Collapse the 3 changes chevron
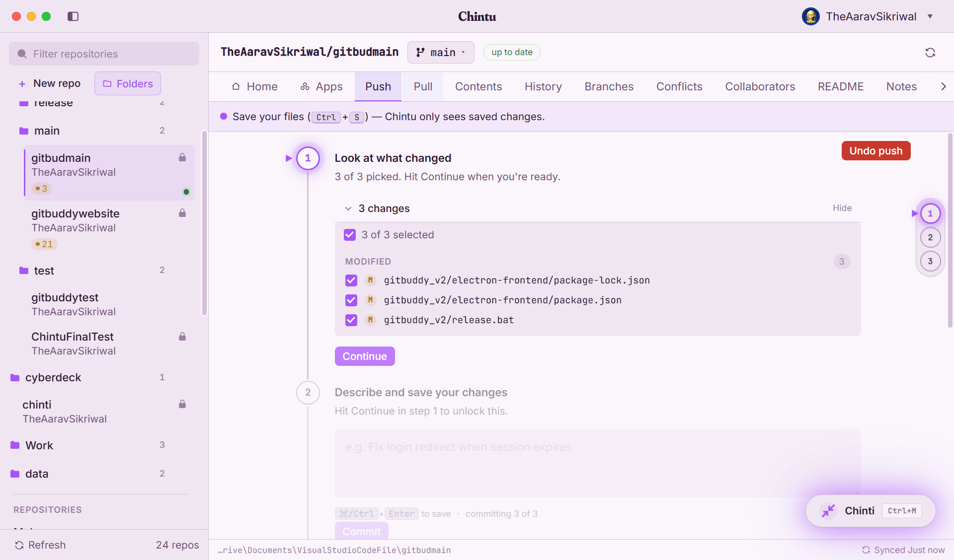This screenshot has width=954, height=560. (348, 209)
